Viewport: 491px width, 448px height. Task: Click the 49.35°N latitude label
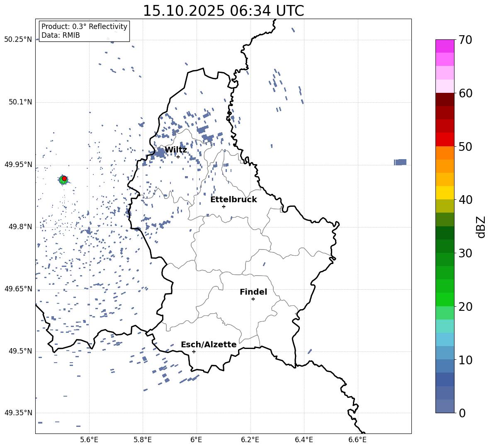[18, 413]
